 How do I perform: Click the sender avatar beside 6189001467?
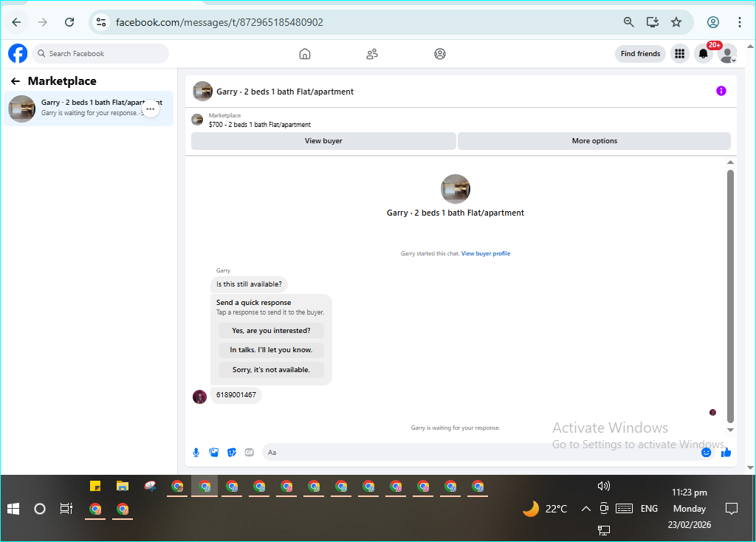[x=199, y=397]
